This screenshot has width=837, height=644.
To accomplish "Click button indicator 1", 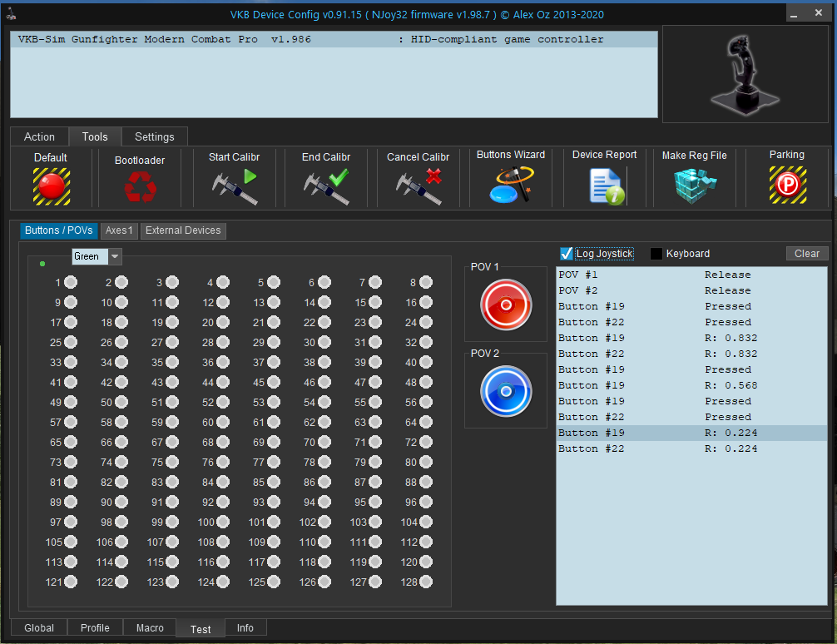I will (71, 282).
